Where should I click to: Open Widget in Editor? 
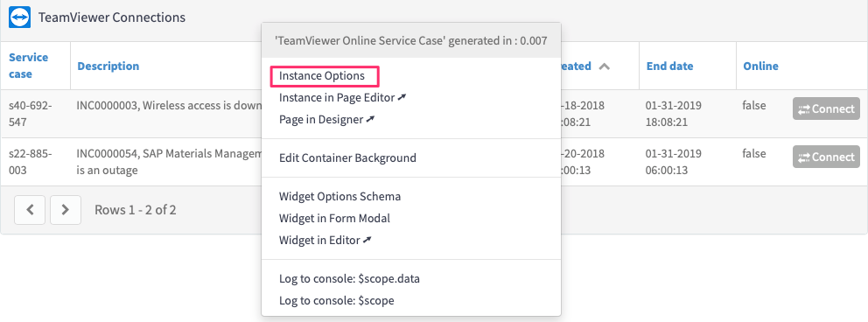(325, 240)
